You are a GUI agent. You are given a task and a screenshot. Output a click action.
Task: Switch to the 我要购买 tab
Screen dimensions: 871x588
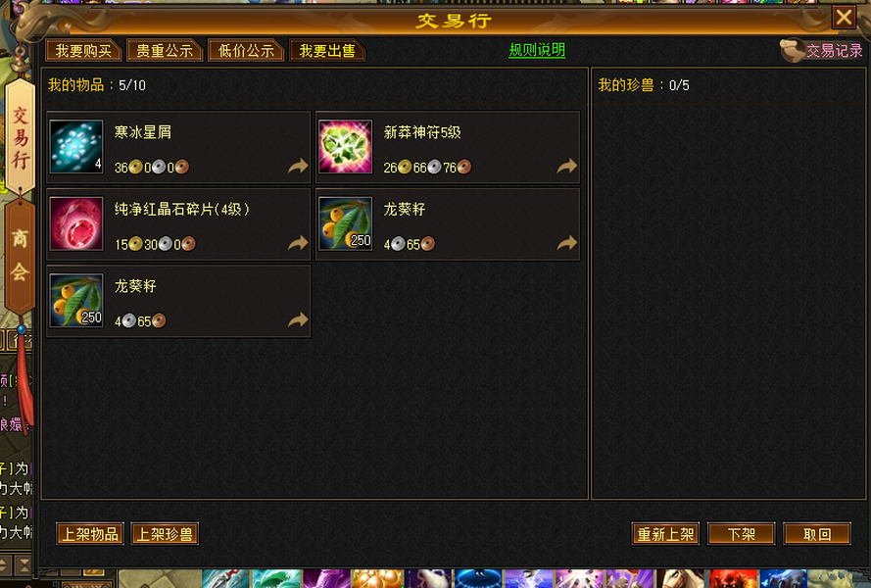click(83, 51)
